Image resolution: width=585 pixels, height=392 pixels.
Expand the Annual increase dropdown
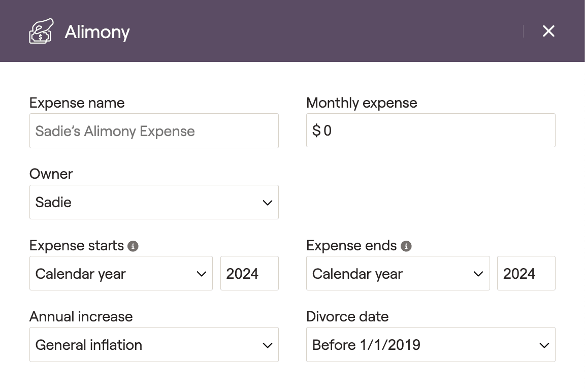click(x=154, y=345)
